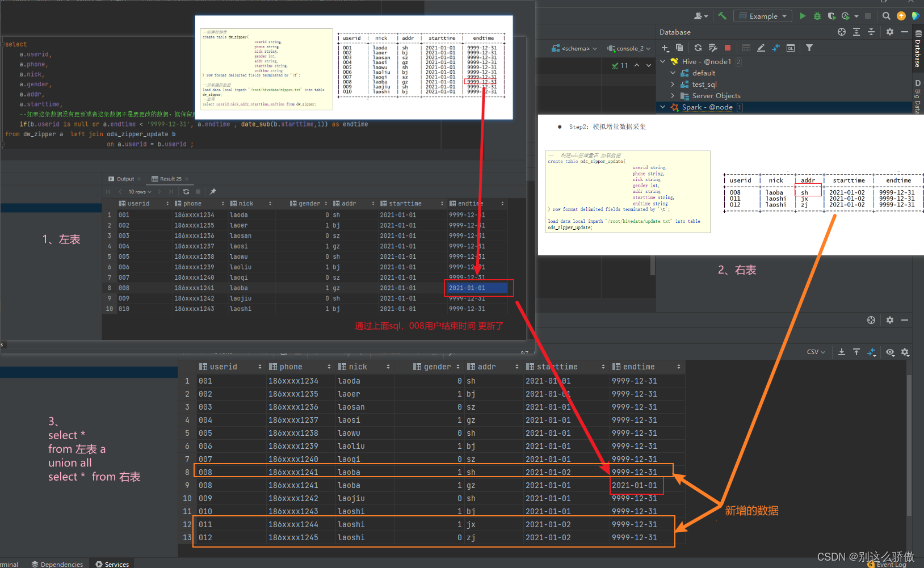Expand the test_sql schema node
The height and width of the screenshot is (568, 924).
click(673, 84)
